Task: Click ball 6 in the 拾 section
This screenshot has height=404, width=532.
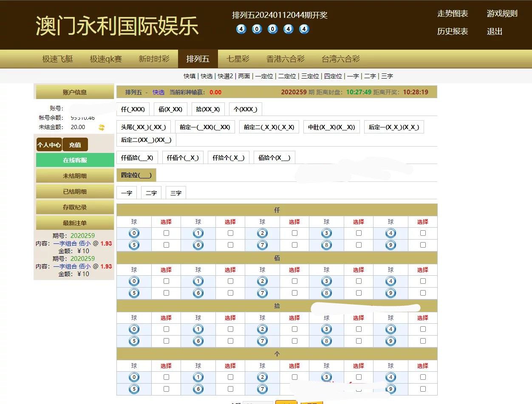Action: [x=198, y=341]
